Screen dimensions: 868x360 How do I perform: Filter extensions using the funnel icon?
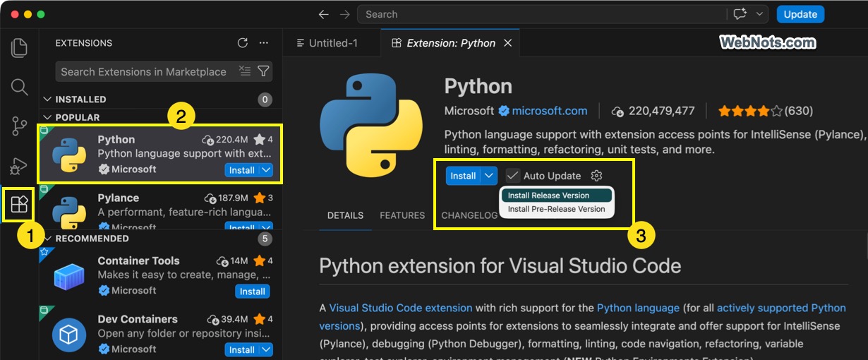coord(263,71)
